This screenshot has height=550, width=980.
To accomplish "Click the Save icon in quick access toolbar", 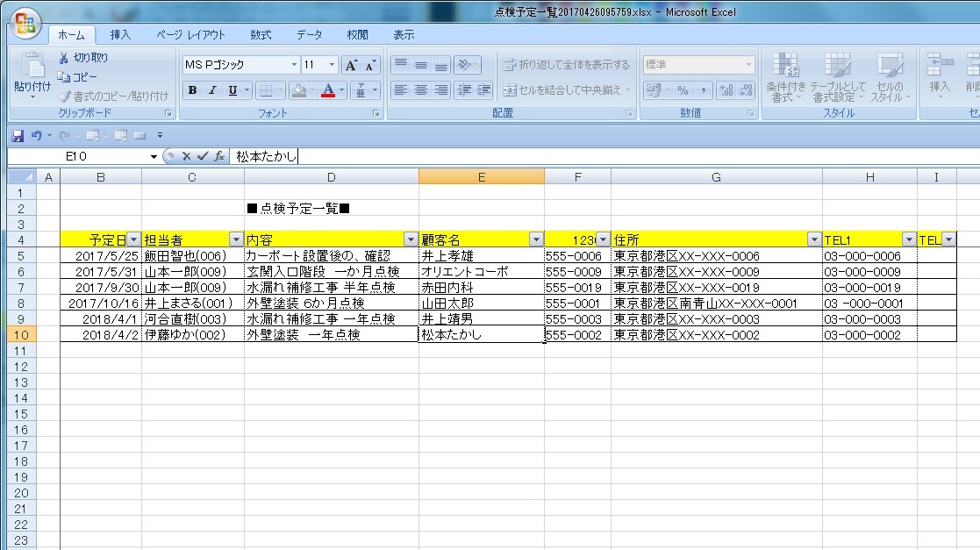I will tap(18, 136).
